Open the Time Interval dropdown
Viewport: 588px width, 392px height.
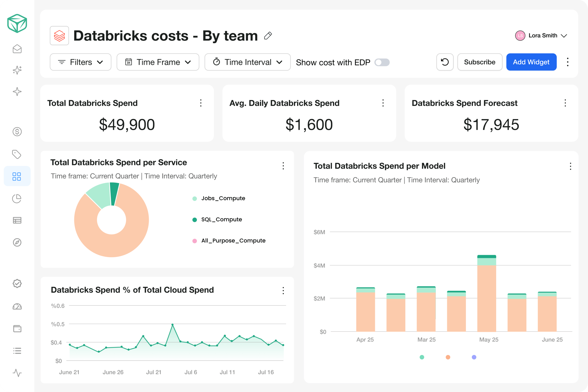pyautogui.click(x=248, y=62)
